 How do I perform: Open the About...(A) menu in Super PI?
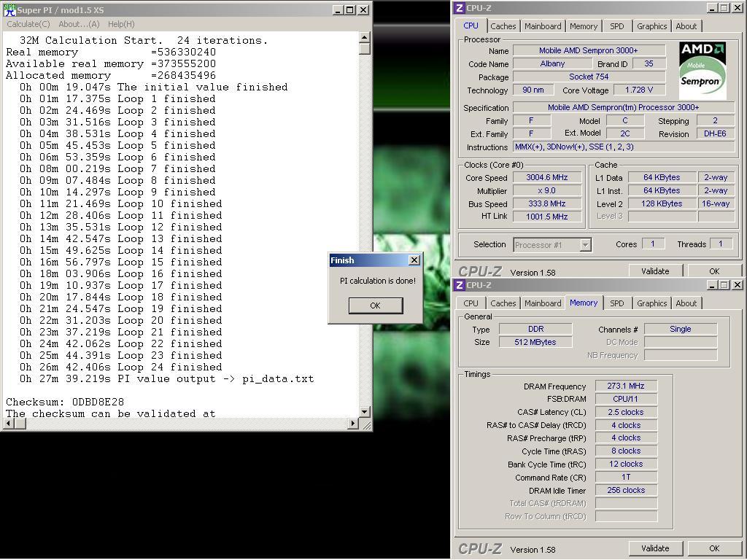tap(79, 24)
